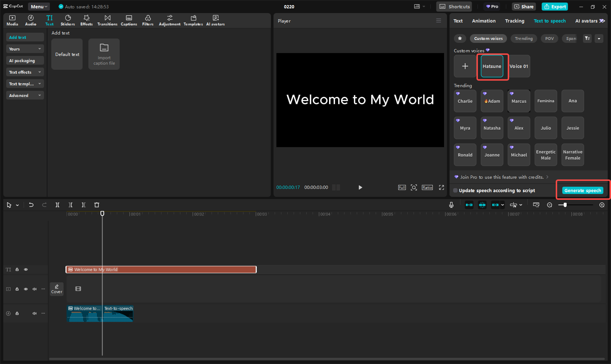Viewport: 611px width, 364px height.
Task: Select the Hatsune custom voice
Action: click(x=492, y=66)
